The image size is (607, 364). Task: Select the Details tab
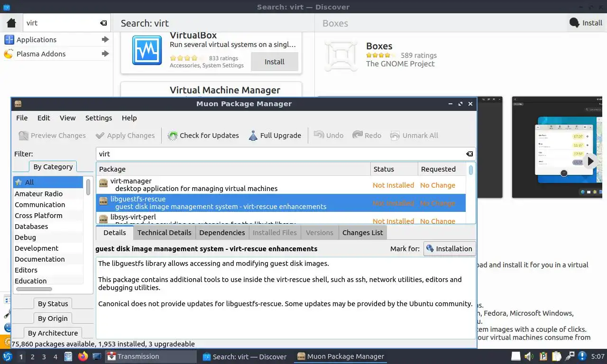click(x=114, y=233)
